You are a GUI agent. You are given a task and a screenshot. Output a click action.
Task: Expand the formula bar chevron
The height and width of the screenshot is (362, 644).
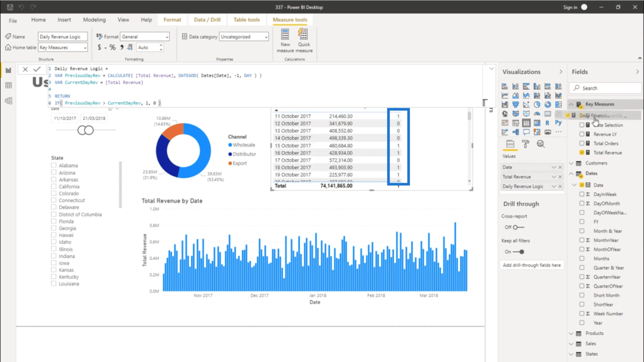[x=491, y=69]
